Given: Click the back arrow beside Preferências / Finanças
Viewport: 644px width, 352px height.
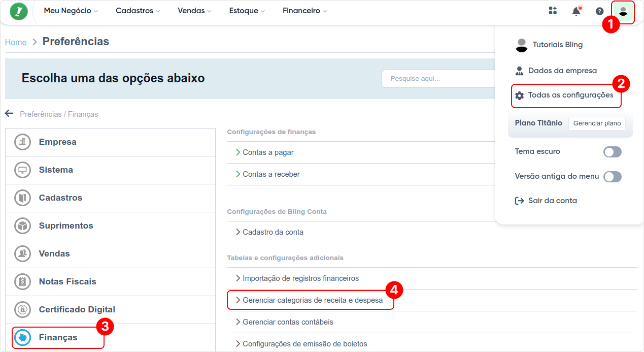Looking at the screenshot, I should pyautogui.click(x=9, y=113).
